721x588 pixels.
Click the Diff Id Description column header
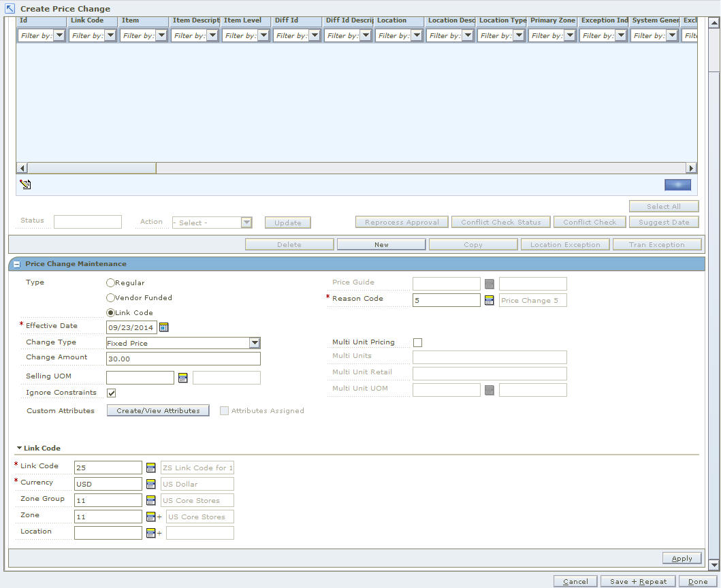point(349,20)
